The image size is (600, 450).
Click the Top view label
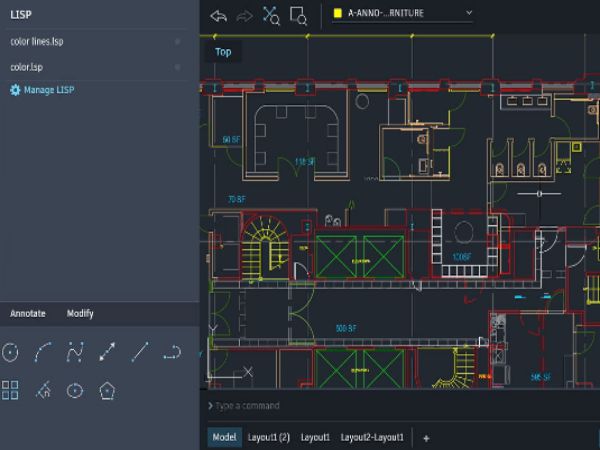pyautogui.click(x=223, y=52)
